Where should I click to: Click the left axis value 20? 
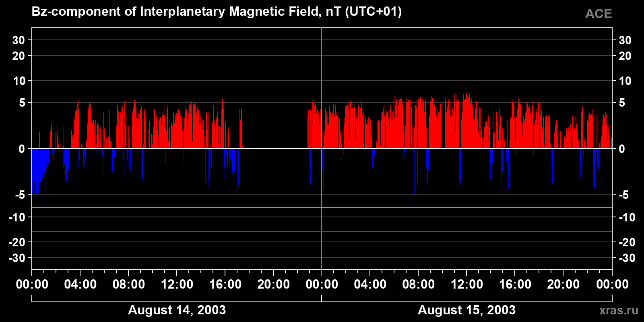coord(19,56)
